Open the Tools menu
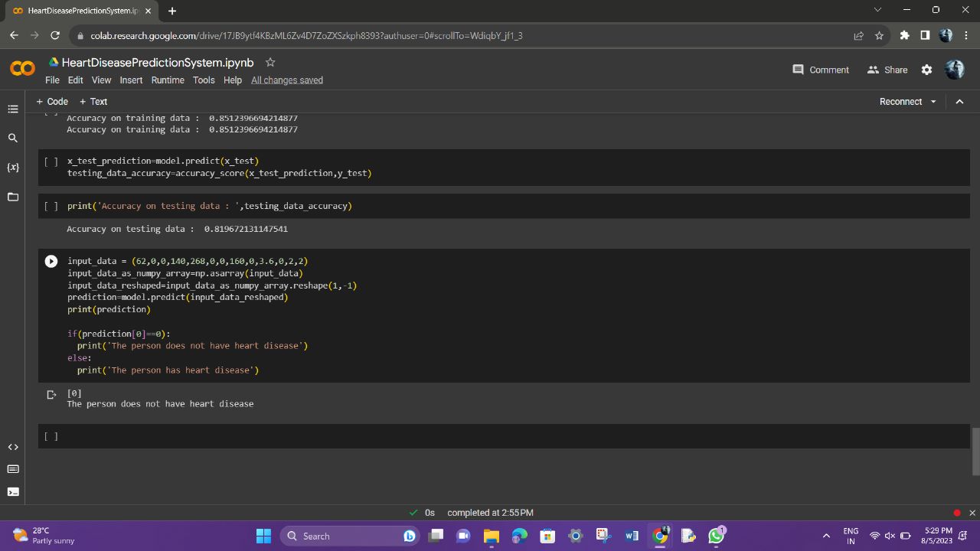 (204, 80)
